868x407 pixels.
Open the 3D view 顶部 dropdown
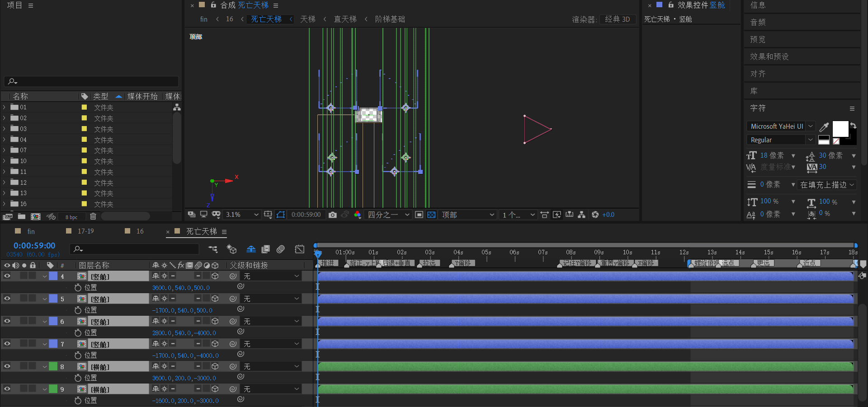(468, 215)
